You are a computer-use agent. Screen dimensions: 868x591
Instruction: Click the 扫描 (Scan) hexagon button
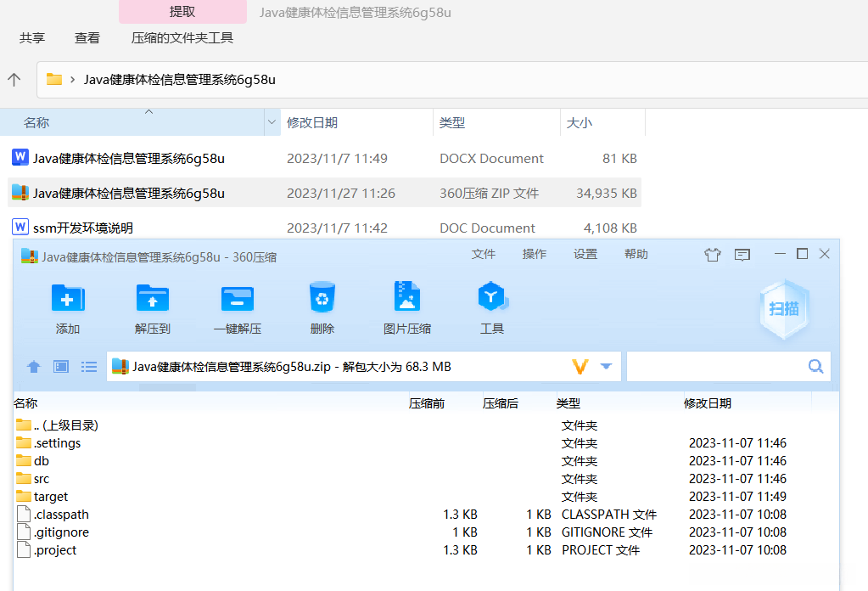(x=784, y=308)
